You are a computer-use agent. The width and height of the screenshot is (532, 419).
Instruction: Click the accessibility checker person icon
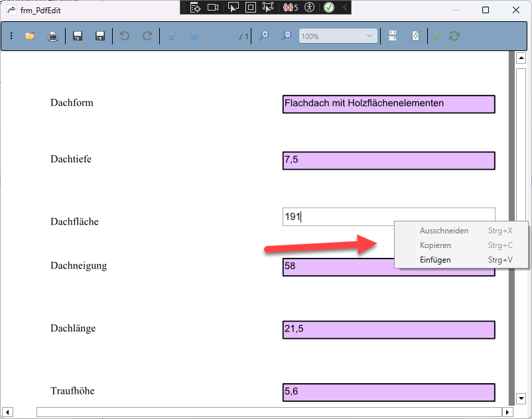tap(309, 7)
